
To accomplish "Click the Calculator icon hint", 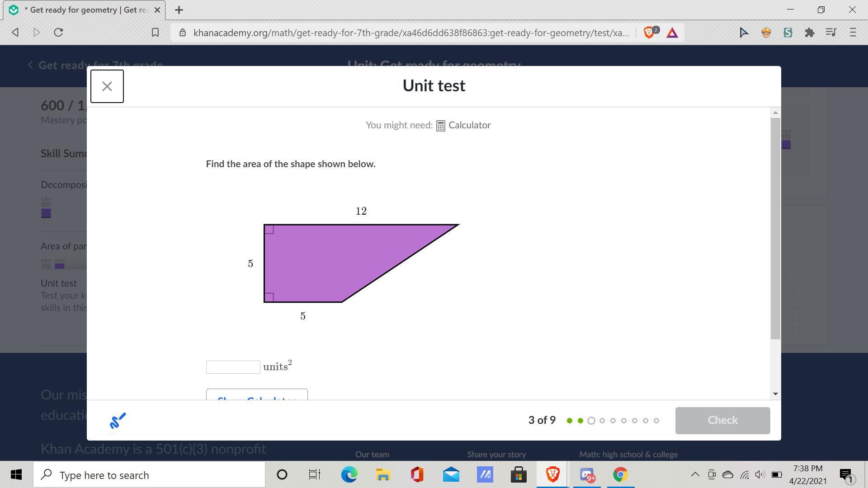I will 440,126.
